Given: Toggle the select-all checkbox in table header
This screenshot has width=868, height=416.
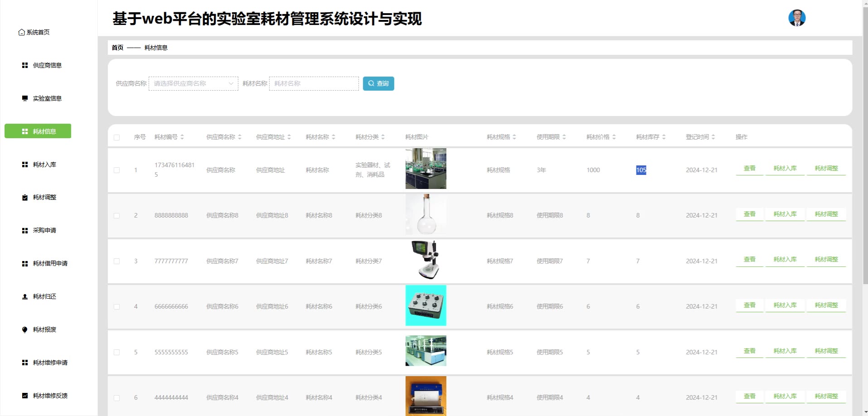Looking at the screenshot, I should click(117, 137).
